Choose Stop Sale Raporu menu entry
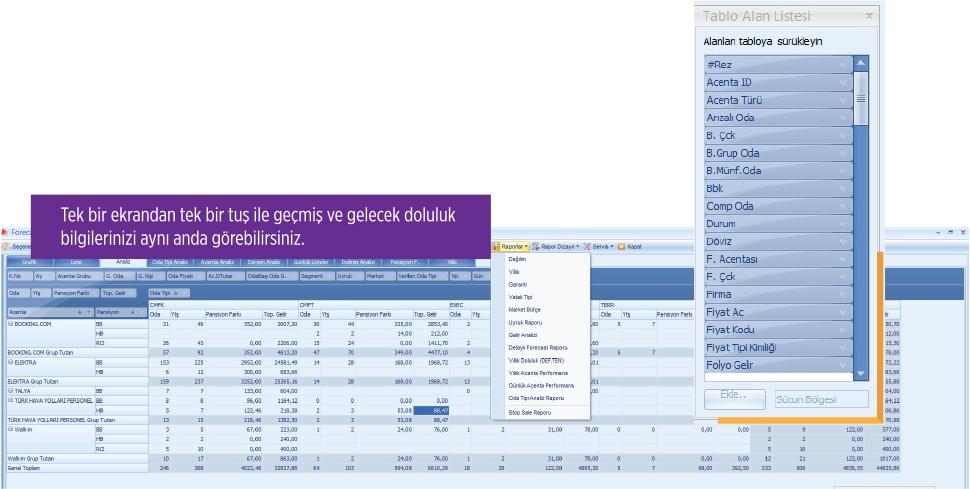This screenshot has width=970, height=489. point(529,412)
